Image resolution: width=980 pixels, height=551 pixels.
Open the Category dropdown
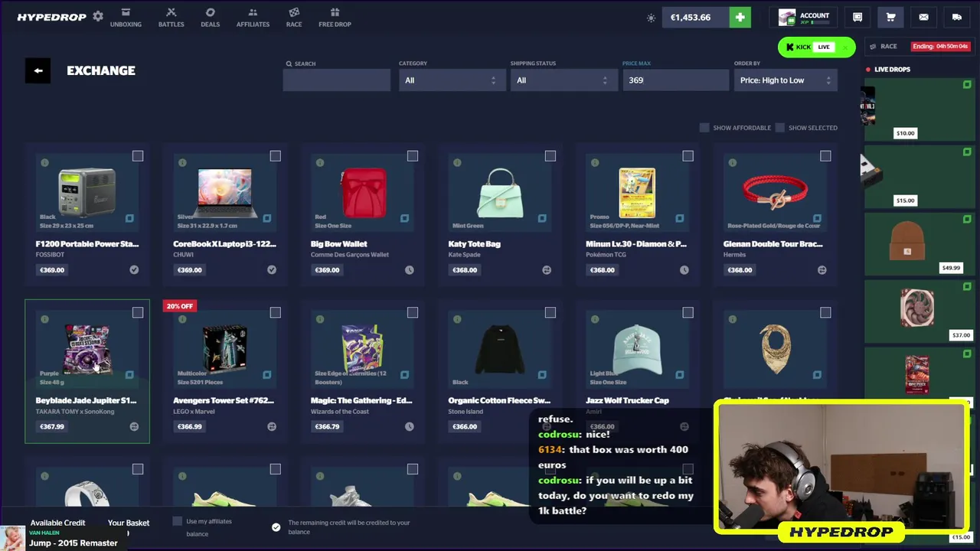click(452, 80)
